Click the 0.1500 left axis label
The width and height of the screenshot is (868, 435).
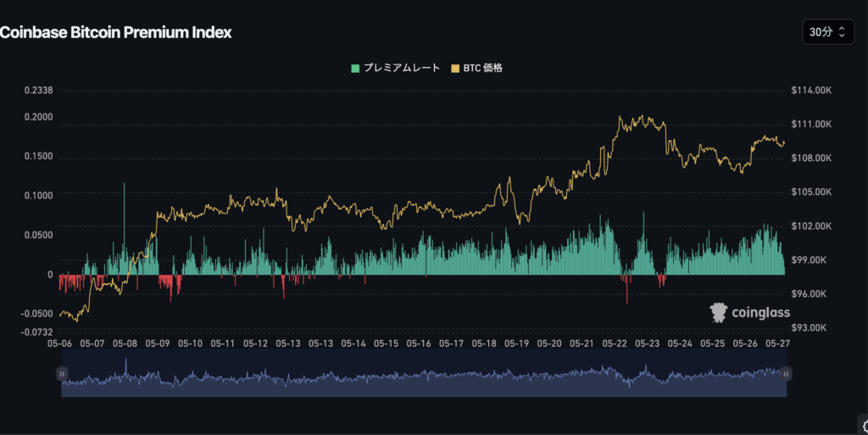click(x=38, y=156)
